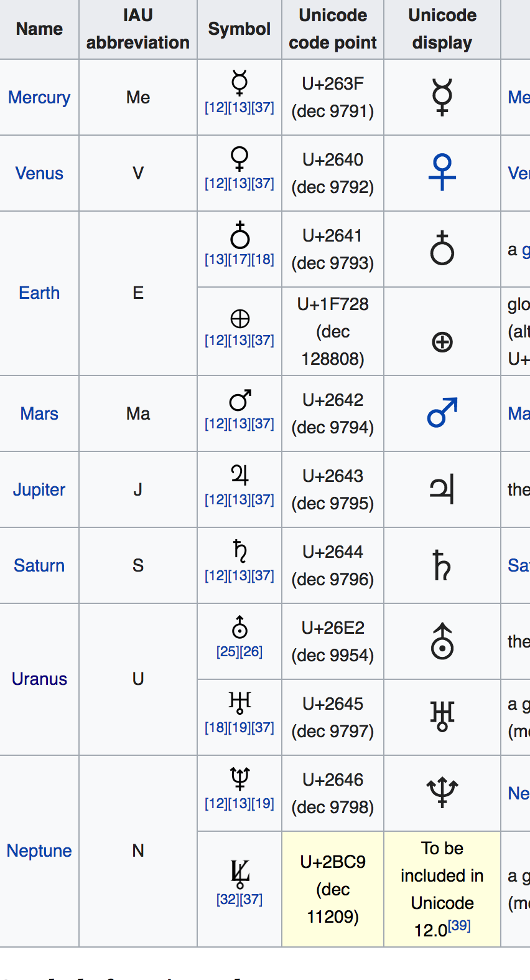This screenshot has width=530, height=980.
Task: Follow the Earth link in Name column
Action: click(39, 293)
